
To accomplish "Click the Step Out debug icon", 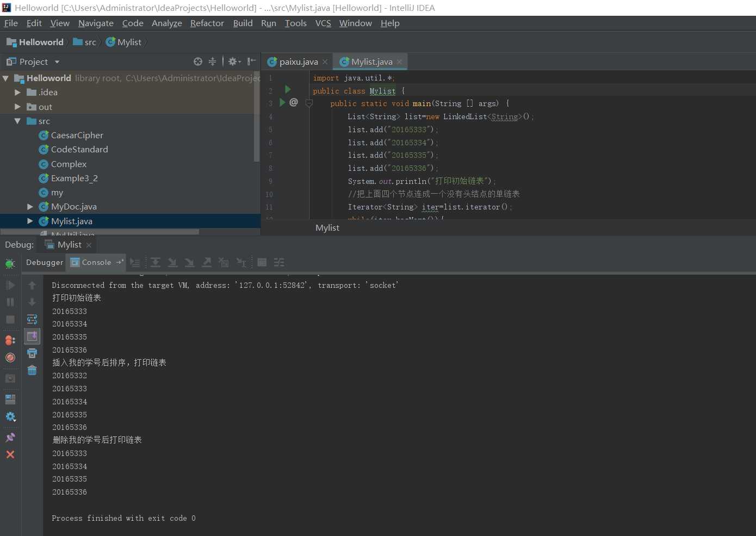I will pyautogui.click(x=207, y=263).
